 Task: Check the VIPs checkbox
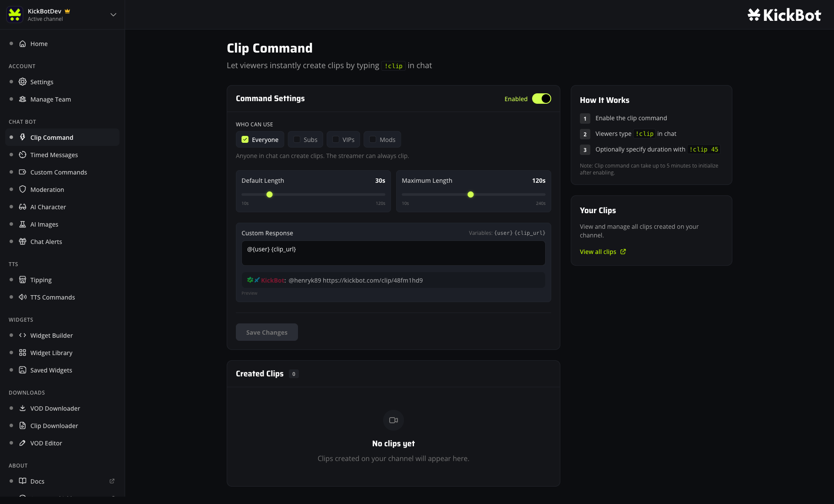click(x=336, y=140)
